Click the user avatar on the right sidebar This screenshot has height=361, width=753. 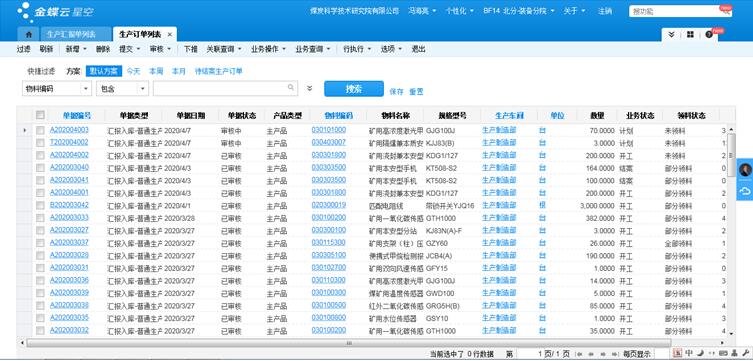pyautogui.click(x=745, y=169)
